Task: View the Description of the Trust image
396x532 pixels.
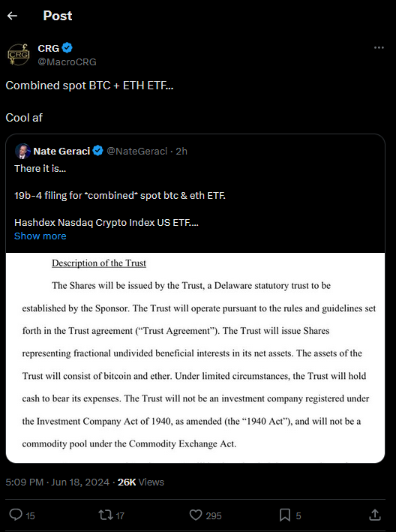Action: [195, 358]
